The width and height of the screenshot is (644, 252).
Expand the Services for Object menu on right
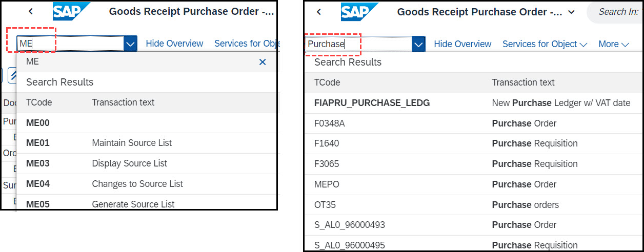[545, 45]
